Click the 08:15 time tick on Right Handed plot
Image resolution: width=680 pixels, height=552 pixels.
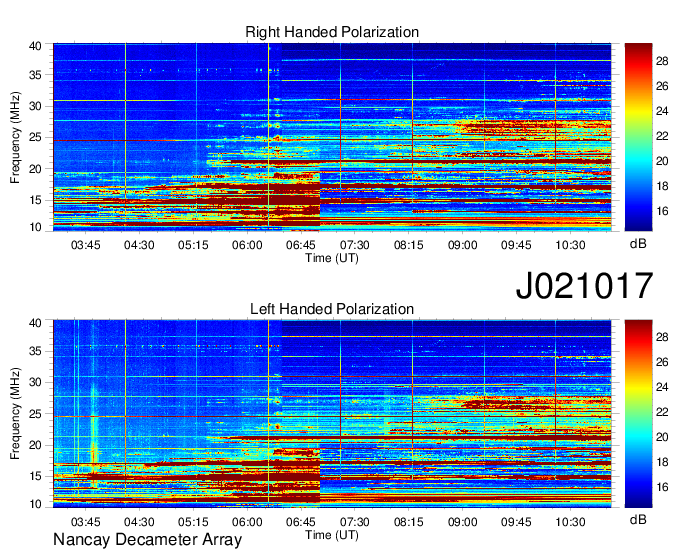[x=409, y=245]
